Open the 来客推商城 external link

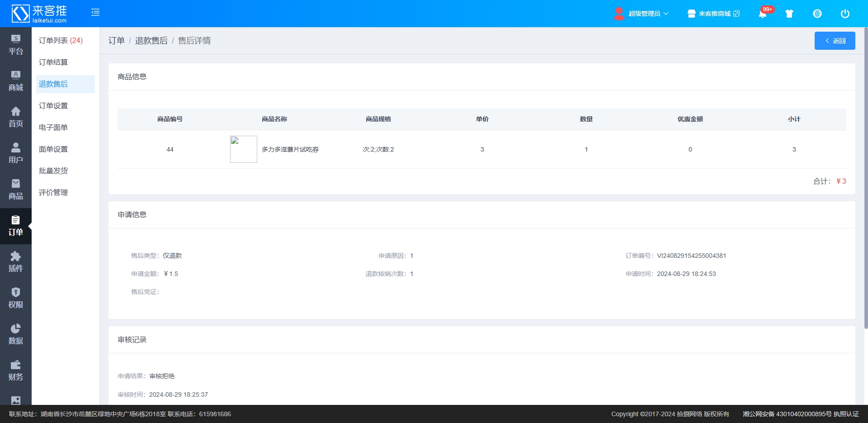coord(714,14)
